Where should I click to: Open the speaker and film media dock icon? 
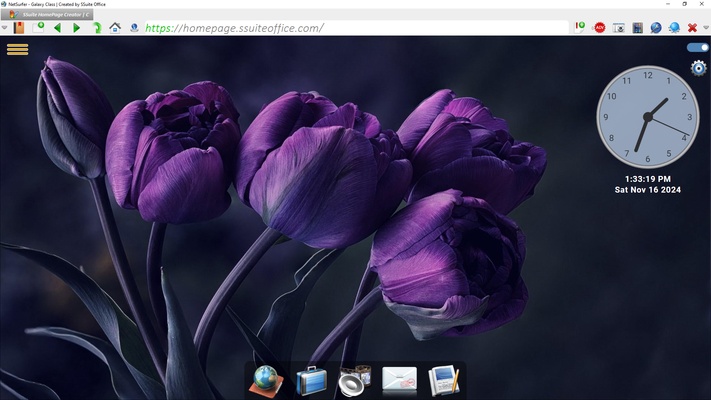tap(355, 381)
